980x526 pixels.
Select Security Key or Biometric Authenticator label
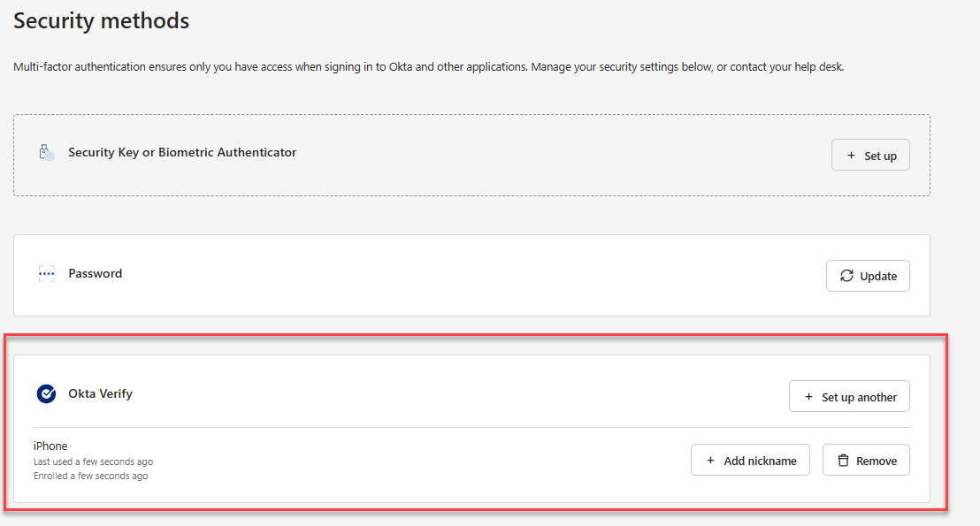click(182, 152)
